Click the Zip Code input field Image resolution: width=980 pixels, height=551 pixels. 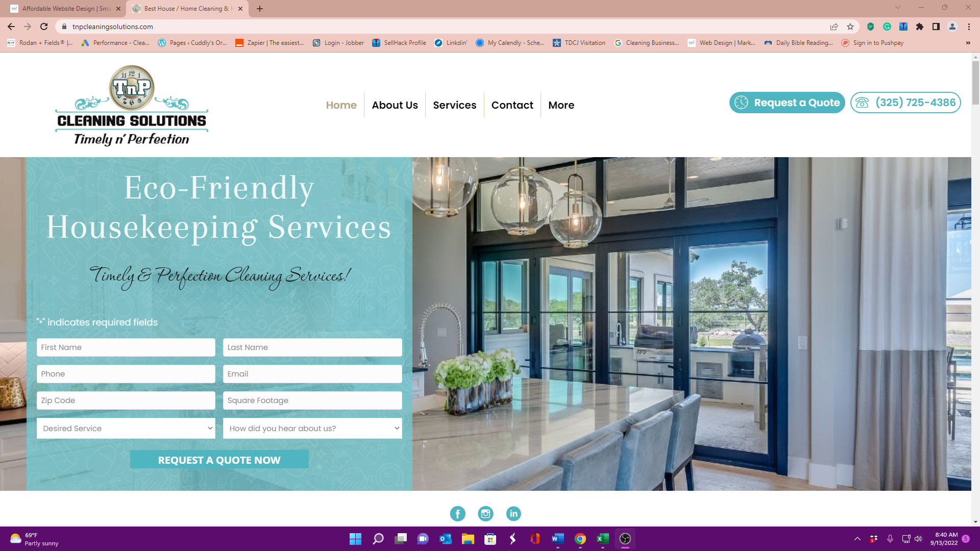tap(126, 400)
